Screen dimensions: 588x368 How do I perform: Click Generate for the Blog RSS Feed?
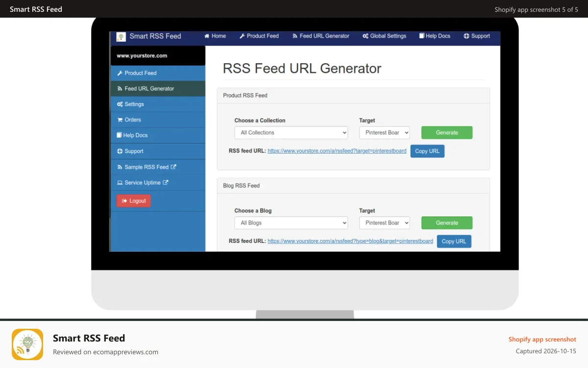tap(447, 223)
